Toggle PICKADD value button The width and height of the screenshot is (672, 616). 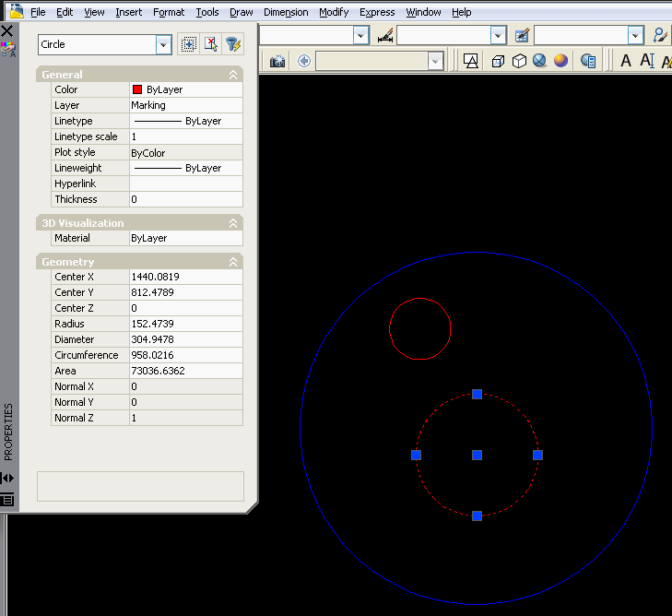tap(189, 44)
